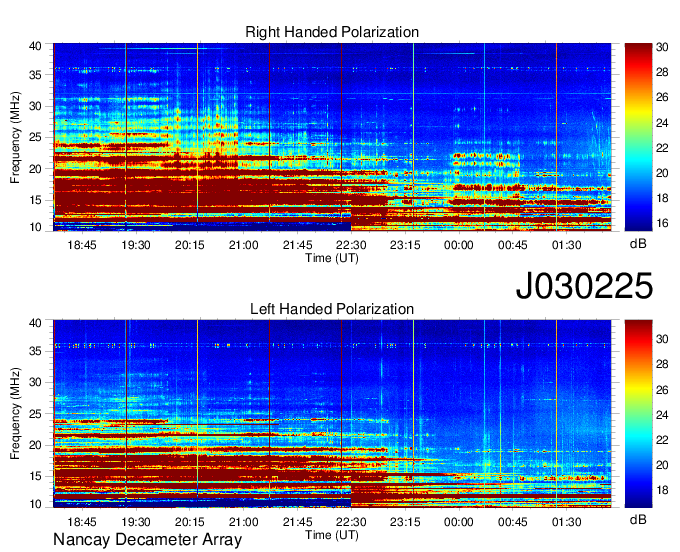Click the 19:30 time tick under Right Handed plot
This screenshot has height=552, width=680.
pyautogui.click(x=136, y=245)
